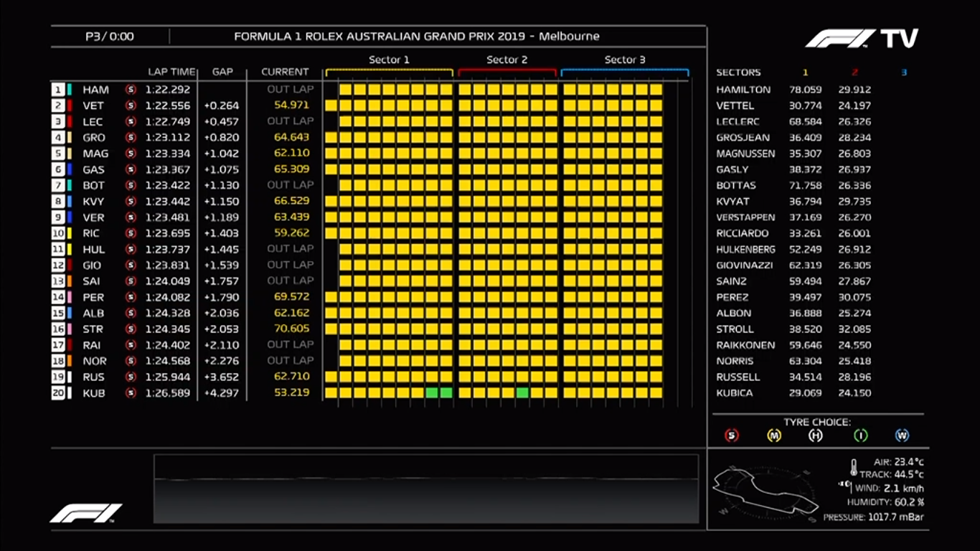
Task: Select the red Soft (S) tyre legend icon
Action: pos(732,435)
